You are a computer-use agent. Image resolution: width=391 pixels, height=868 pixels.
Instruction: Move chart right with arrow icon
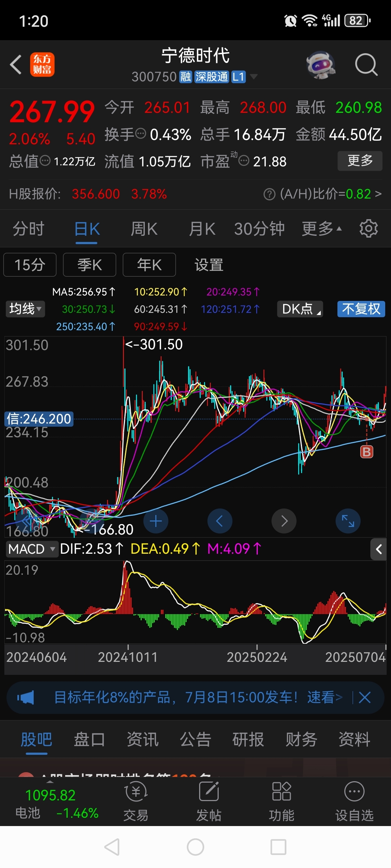tap(284, 521)
